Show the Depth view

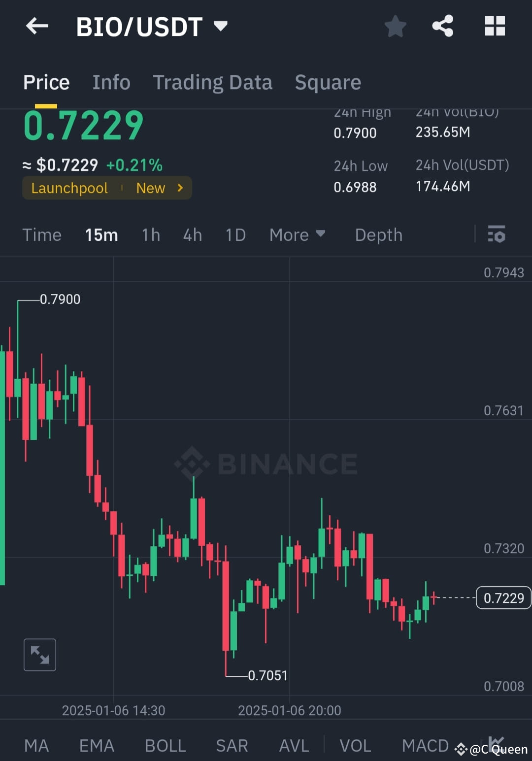[x=378, y=235]
